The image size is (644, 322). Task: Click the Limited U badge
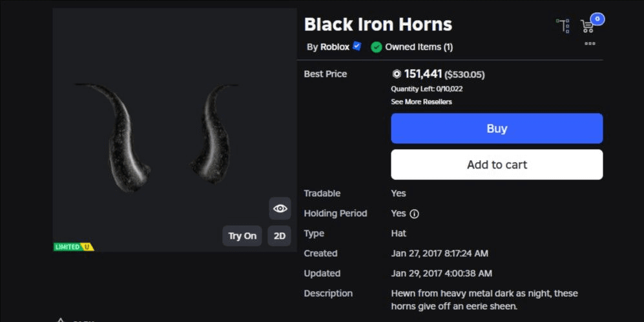coord(74,247)
